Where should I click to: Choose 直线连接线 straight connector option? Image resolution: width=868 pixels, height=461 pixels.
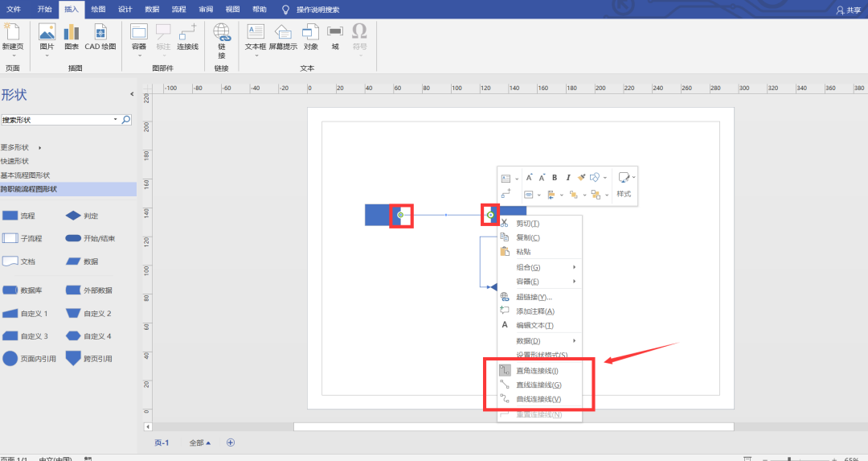(537, 385)
